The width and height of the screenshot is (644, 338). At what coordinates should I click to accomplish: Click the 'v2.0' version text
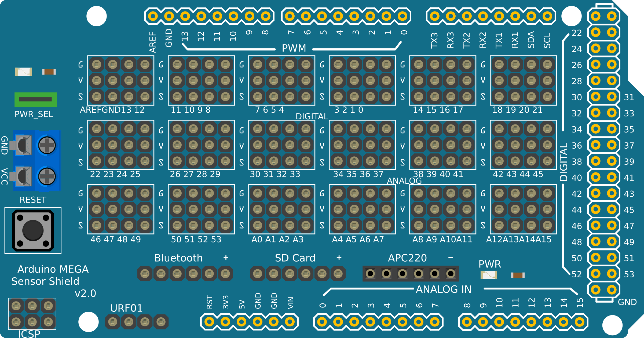click(x=85, y=293)
